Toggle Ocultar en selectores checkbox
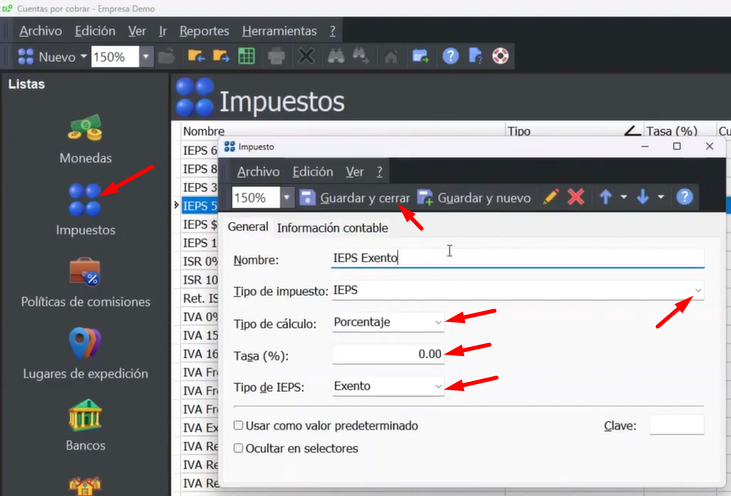This screenshot has width=731, height=496. tap(238, 449)
